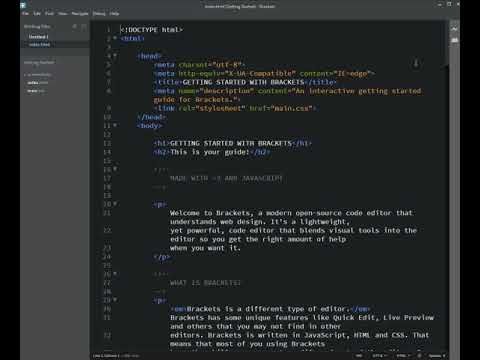Click the meta charset utf-8 line
Viewport: 480px width, 360px height.
199,65
